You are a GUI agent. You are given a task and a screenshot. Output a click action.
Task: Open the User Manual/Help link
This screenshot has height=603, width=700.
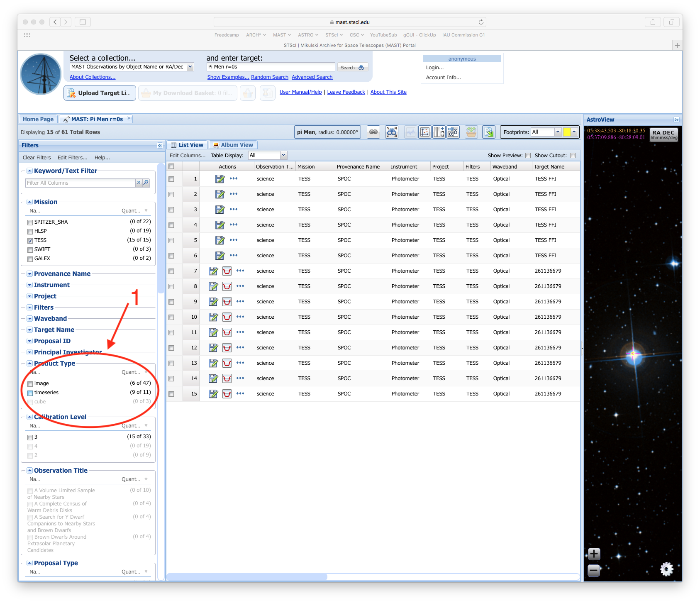tap(301, 92)
